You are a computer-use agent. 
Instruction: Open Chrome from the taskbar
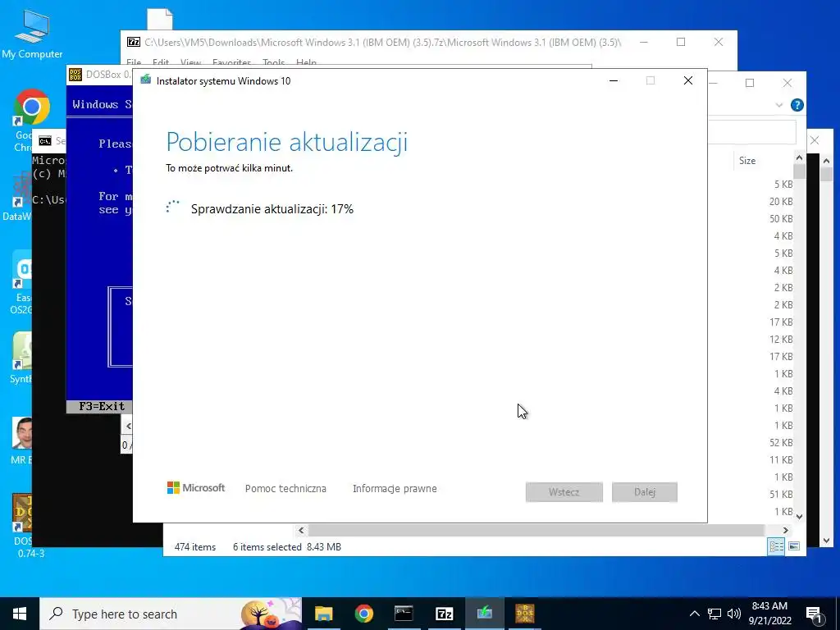tap(363, 614)
